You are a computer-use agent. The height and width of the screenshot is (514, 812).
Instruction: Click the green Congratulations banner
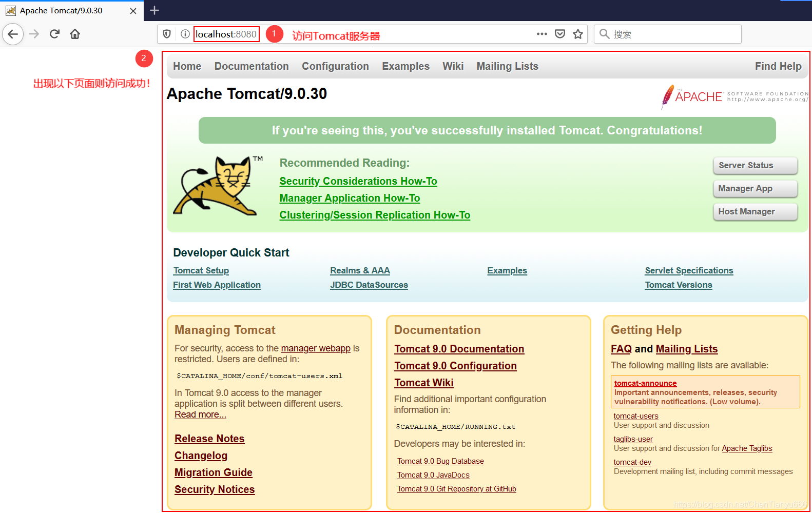[x=487, y=130]
